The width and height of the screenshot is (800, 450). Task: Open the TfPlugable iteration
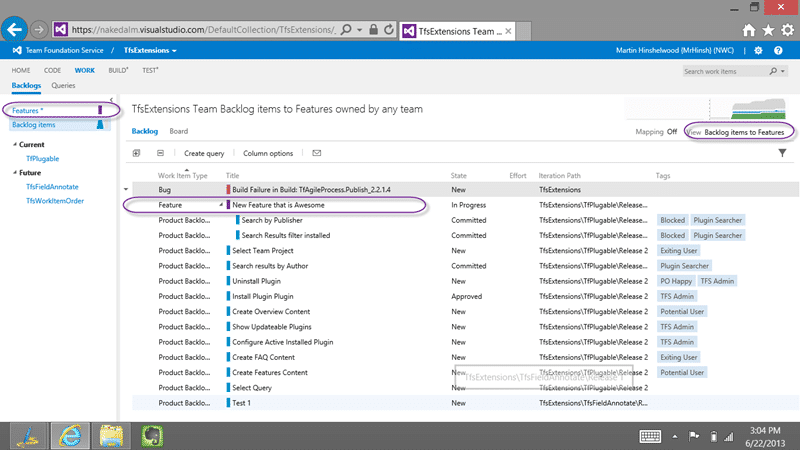[42, 159]
